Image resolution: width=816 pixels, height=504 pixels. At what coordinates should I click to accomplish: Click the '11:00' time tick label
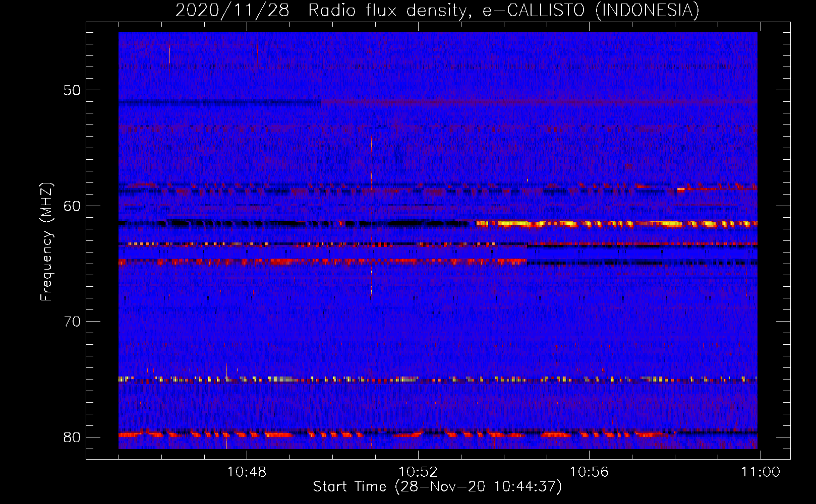click(760, 472)
